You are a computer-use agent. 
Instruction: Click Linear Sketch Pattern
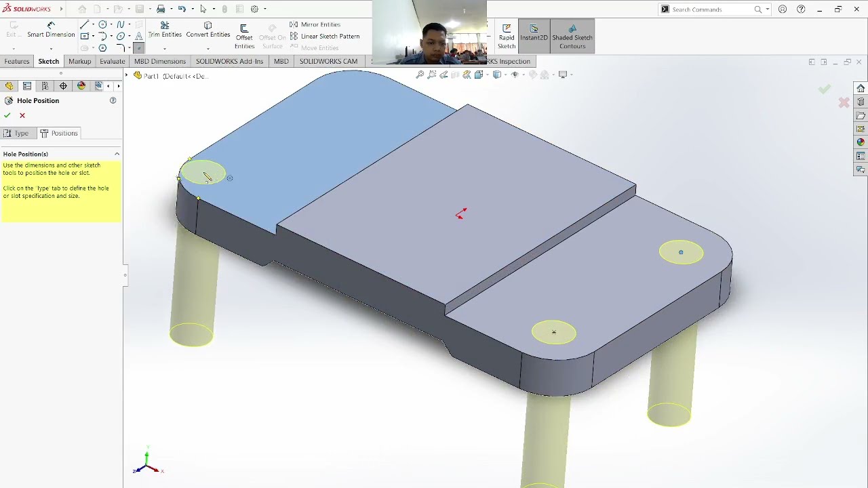[x=324, y=36]
